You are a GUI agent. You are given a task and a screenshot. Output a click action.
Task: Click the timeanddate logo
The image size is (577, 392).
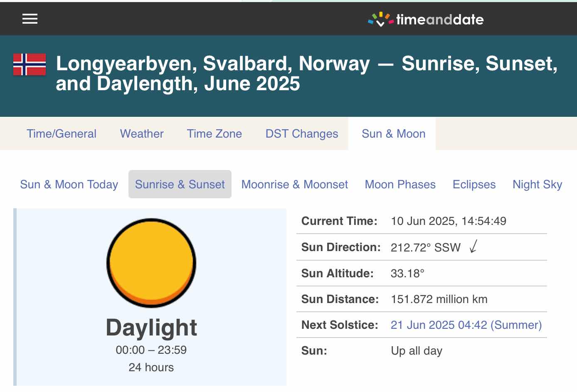(426, 19)
